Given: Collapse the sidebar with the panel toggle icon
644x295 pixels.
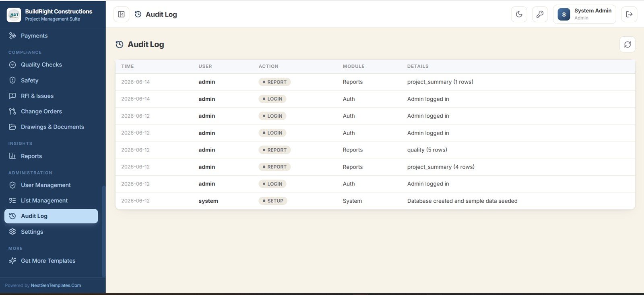Looking at the screenshot, I should click(121, 14).
